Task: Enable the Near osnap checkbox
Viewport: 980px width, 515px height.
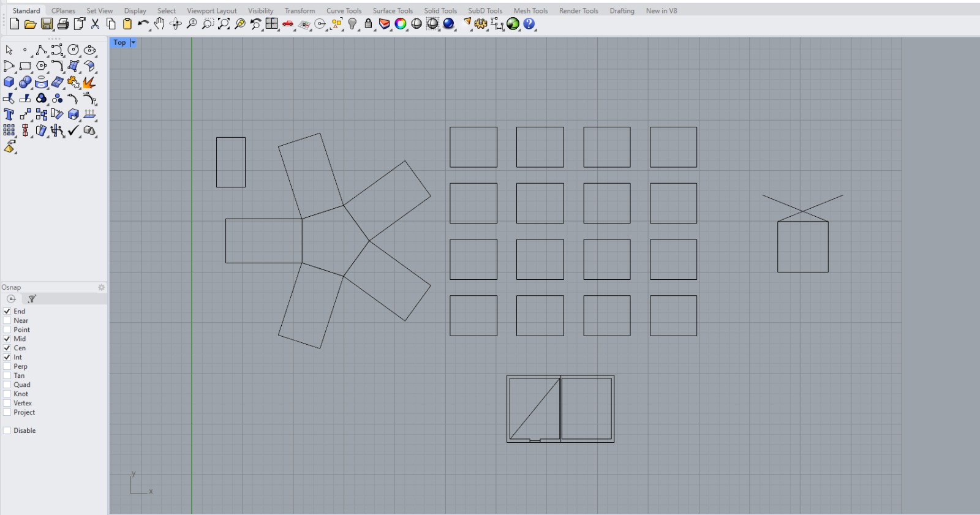Action: [x=7, y=320]
